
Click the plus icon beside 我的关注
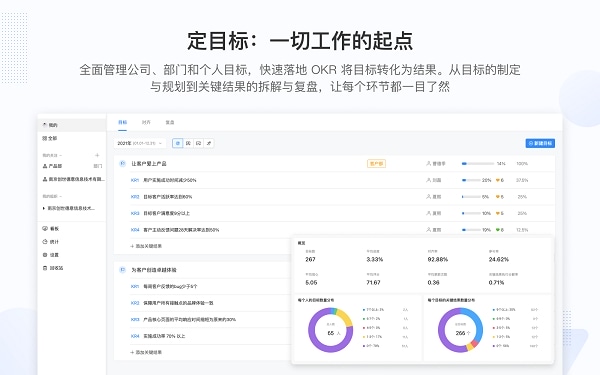coord(97,155)
